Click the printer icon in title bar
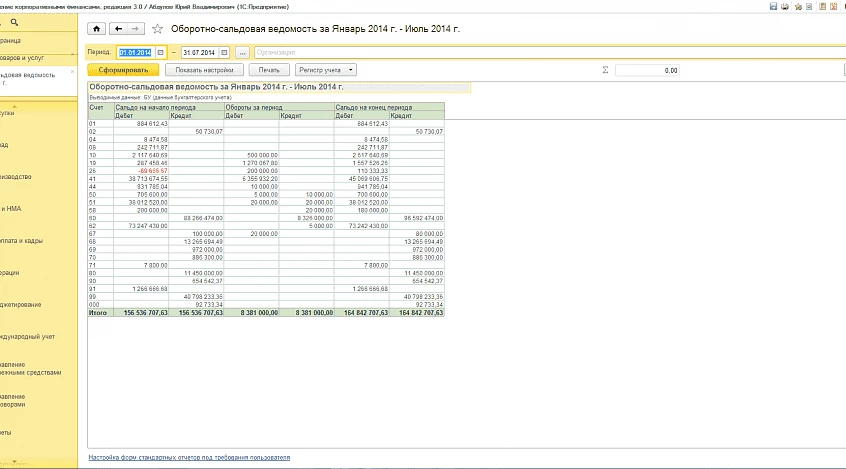Viewport: 846px width, 469px height. pos(784,6)
